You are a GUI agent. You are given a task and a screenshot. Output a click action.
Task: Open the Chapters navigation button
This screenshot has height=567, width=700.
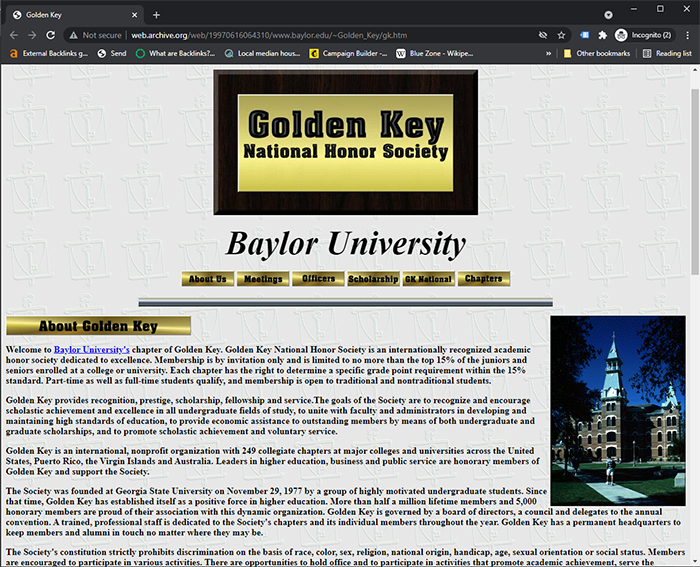coord(484,279)
